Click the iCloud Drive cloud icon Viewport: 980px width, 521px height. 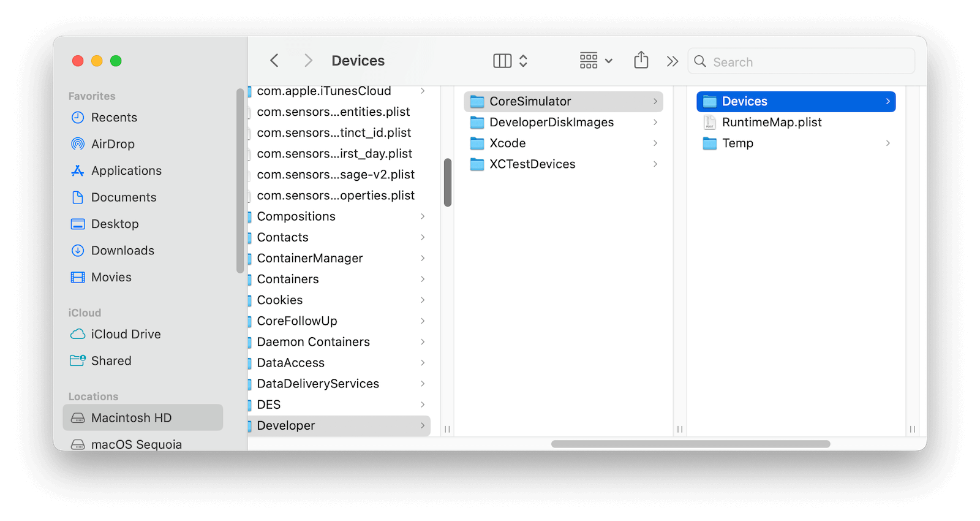pos(78,334)
